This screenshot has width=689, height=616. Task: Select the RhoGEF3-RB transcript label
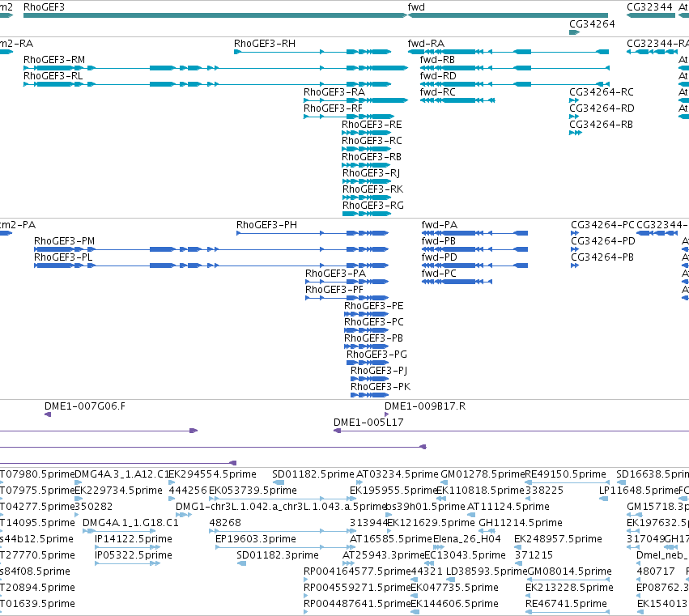[x=372, y=157]
